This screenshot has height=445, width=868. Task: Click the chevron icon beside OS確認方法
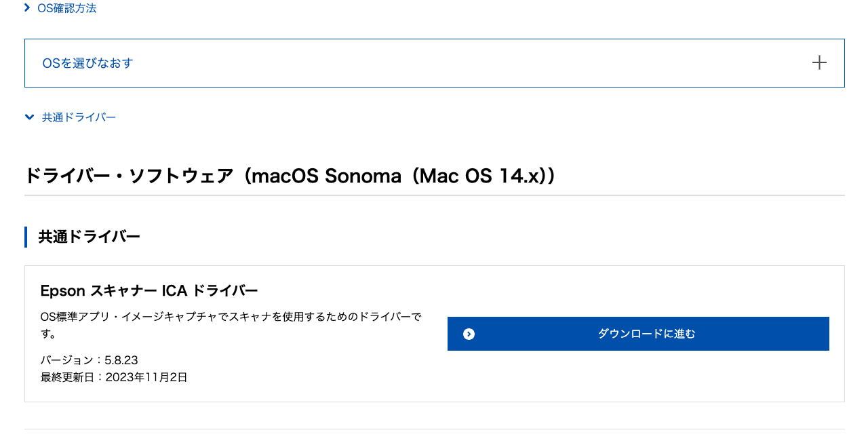pyautogui.click(x=27, y=7)
